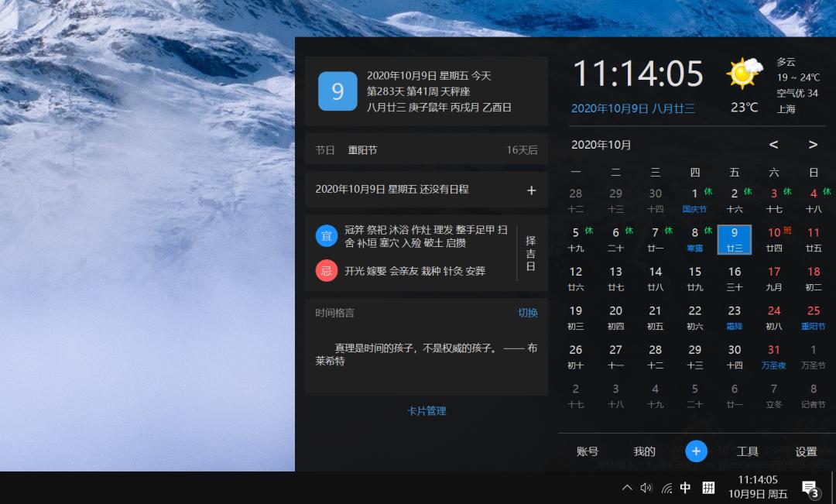Click the blue circular plus button
Screen dimensions: 836x504
[696, 451]
